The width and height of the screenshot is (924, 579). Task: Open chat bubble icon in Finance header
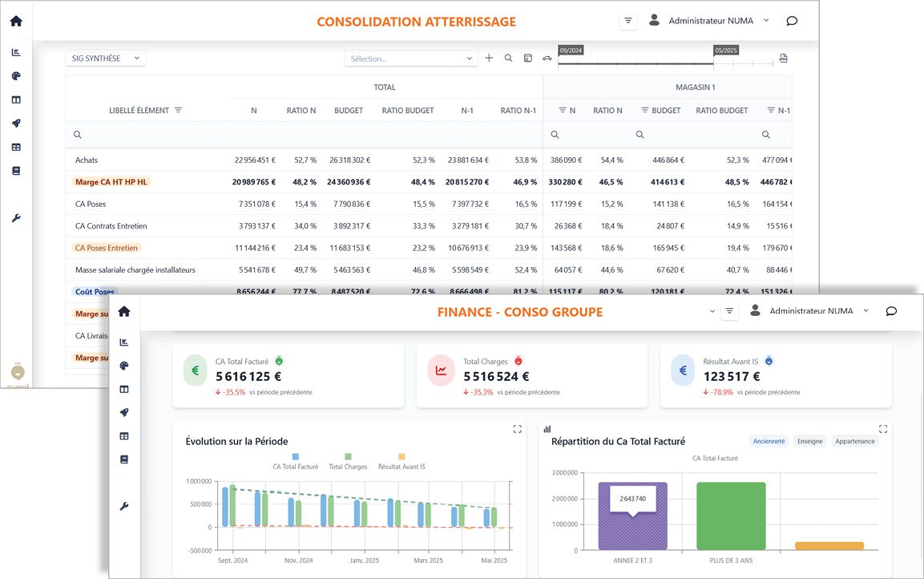coord(891,311)
